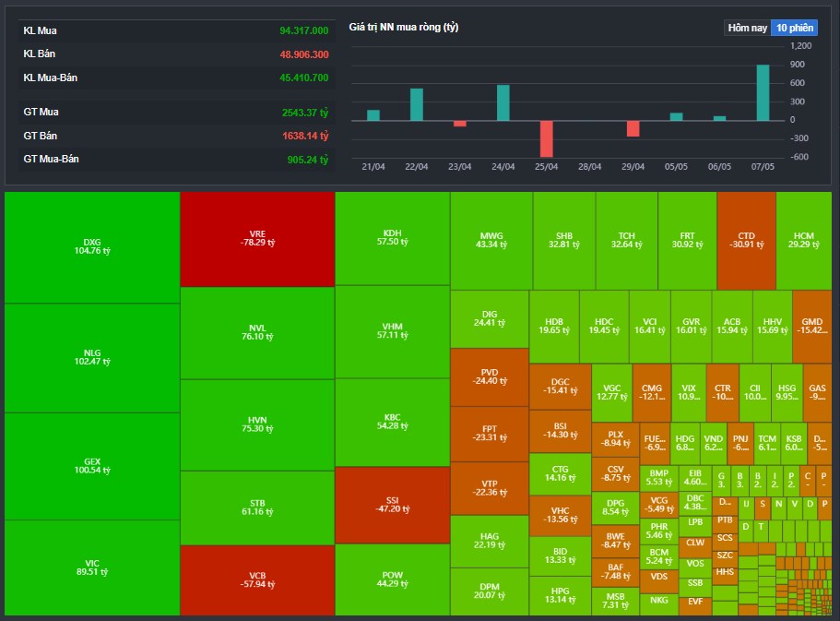The image size is (840, 621).
Task: Select the DIG 24.41 tỷ tile
Action: (x=490, y=319)
